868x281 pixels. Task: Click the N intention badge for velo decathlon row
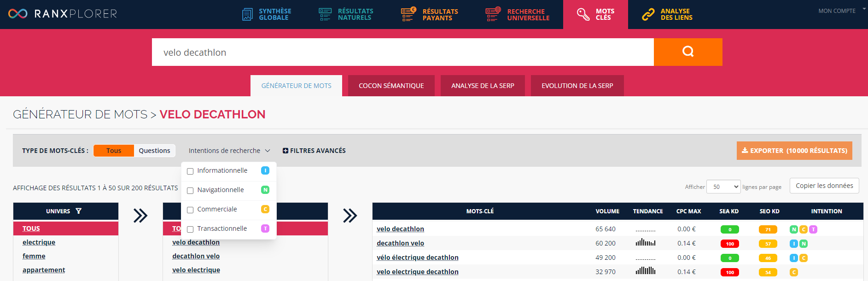coord(794,229)
